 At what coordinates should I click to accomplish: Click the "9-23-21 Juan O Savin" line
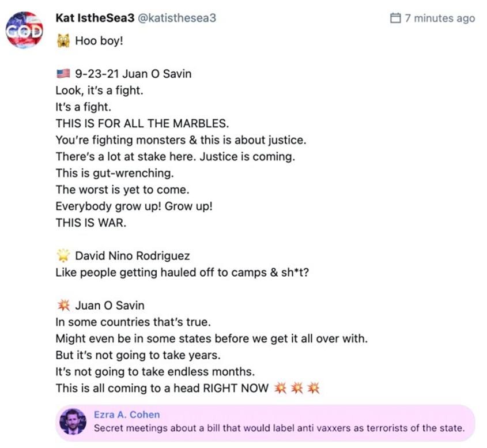pos(133,74)
